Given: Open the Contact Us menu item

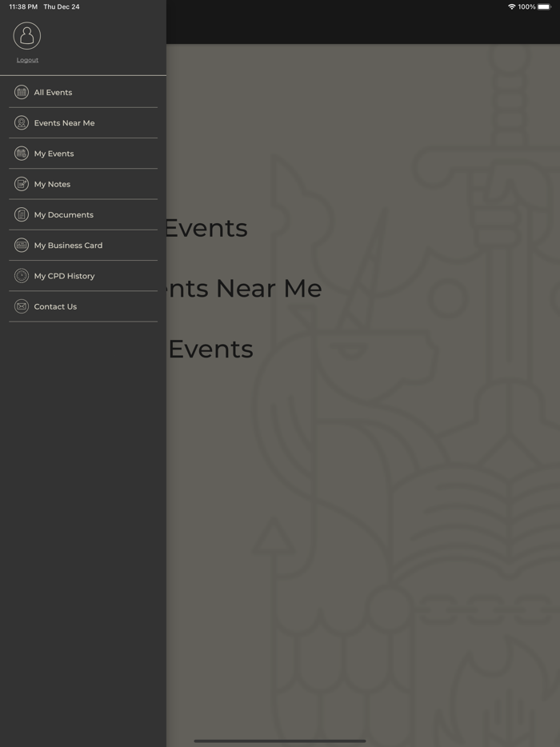Looking at the screenshot, I should pyautogui.click(x=54, y=306).
